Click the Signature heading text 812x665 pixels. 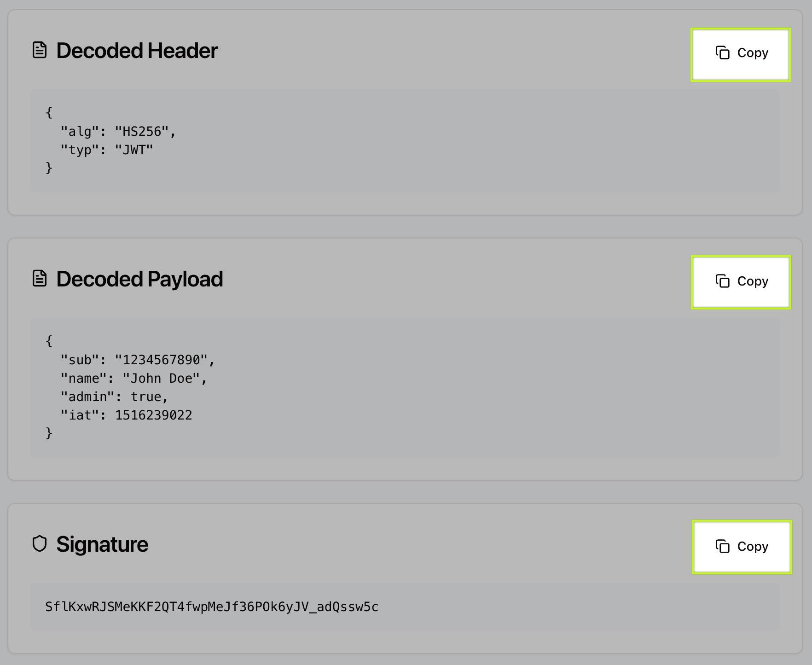(x=102, y=544)
